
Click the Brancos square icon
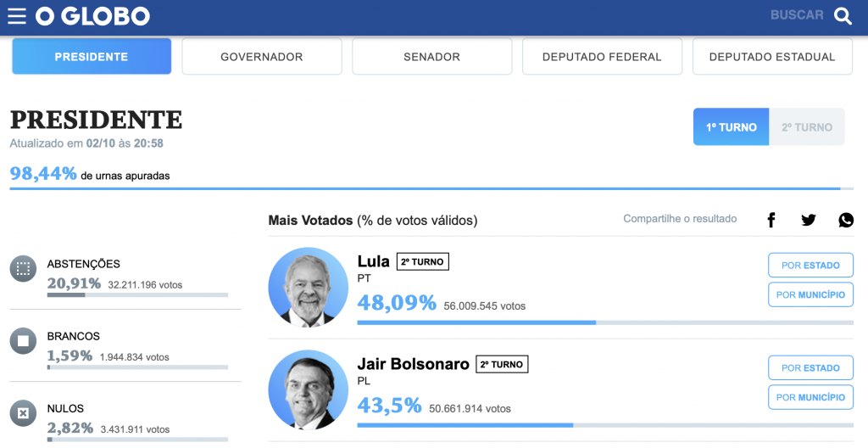tap(23, 341)
